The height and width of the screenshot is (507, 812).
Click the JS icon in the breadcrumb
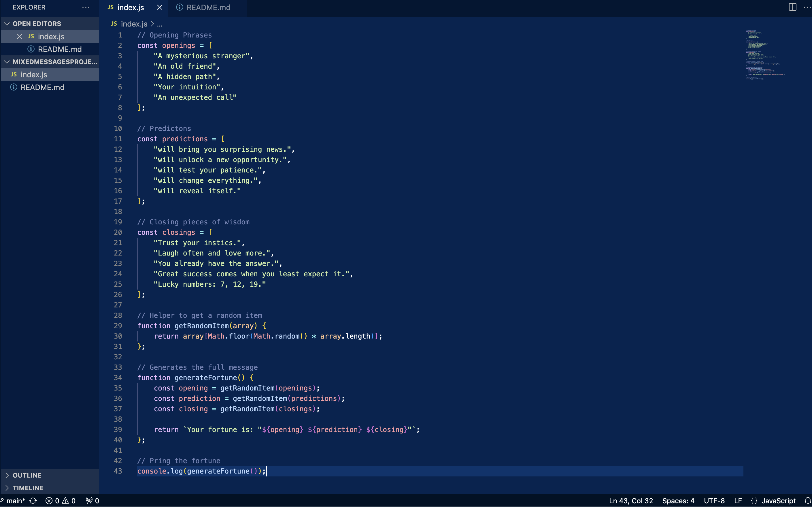coord(114,23)
